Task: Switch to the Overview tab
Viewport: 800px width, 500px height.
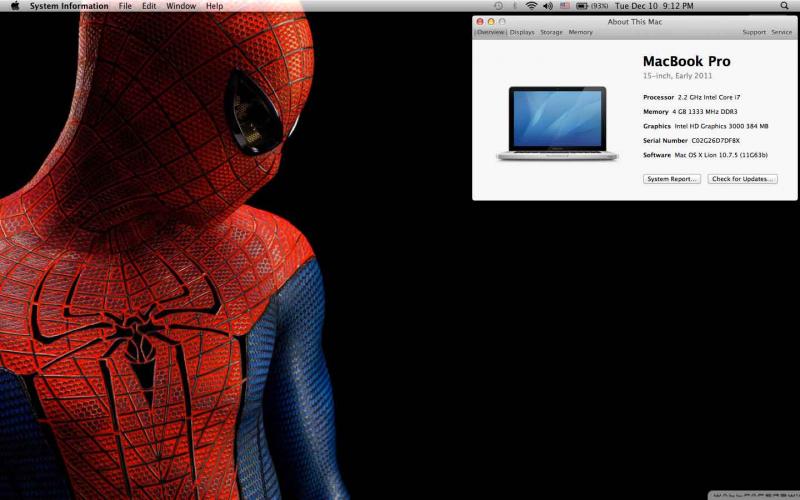Action: pos(490,32)
